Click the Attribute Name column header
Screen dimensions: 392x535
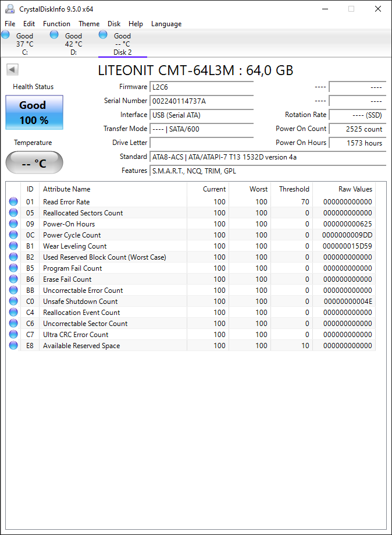(113, 189)
